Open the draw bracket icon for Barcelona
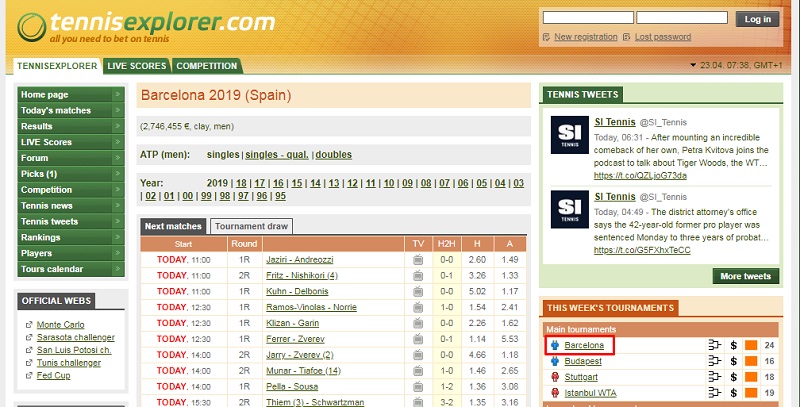Screen dimensions: 800x407 pyautogui.click(x=714, y=345)
